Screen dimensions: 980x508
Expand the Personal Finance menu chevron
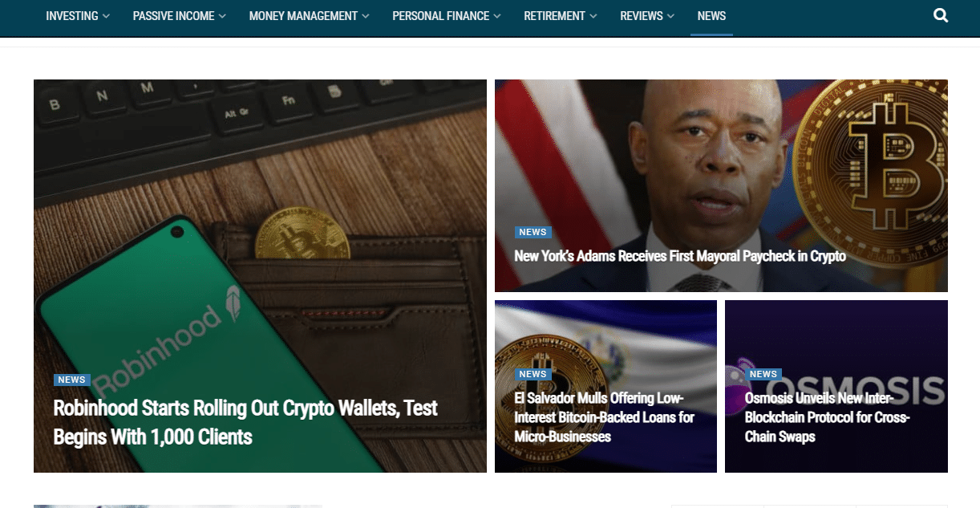497,16
